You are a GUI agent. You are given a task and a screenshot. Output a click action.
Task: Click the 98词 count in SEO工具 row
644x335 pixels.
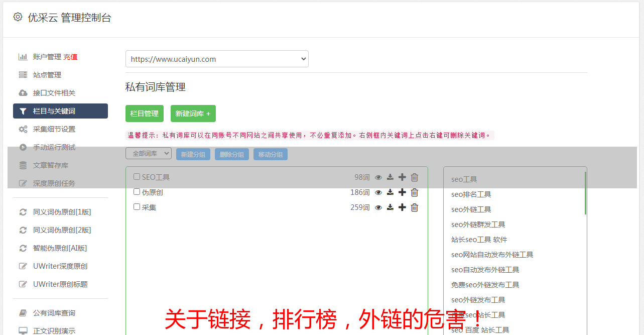tap(362, 177)
